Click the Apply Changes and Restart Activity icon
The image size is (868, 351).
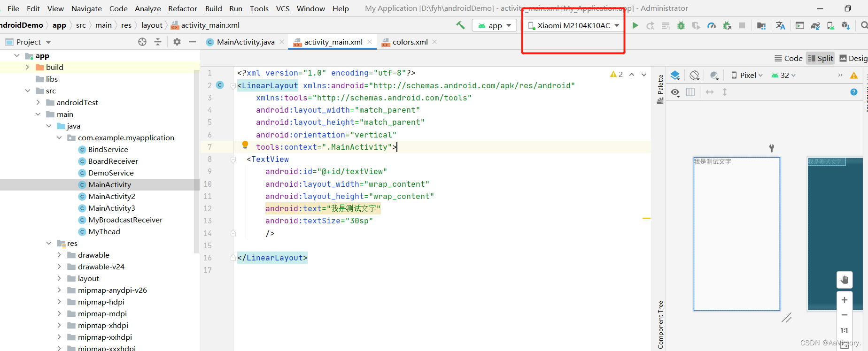tap(651, 26)
